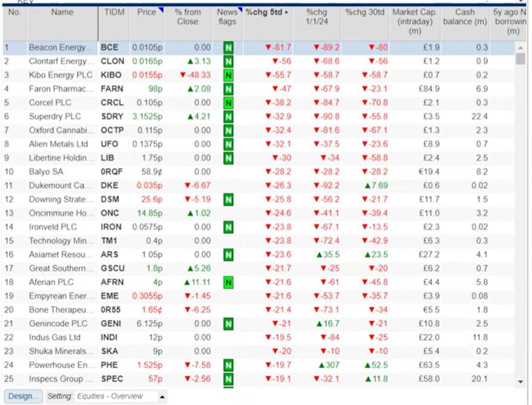This screenshot has width=532, height=405.
Task: Click Faron Pharmac... company name
Action: [x=61, y=89]
